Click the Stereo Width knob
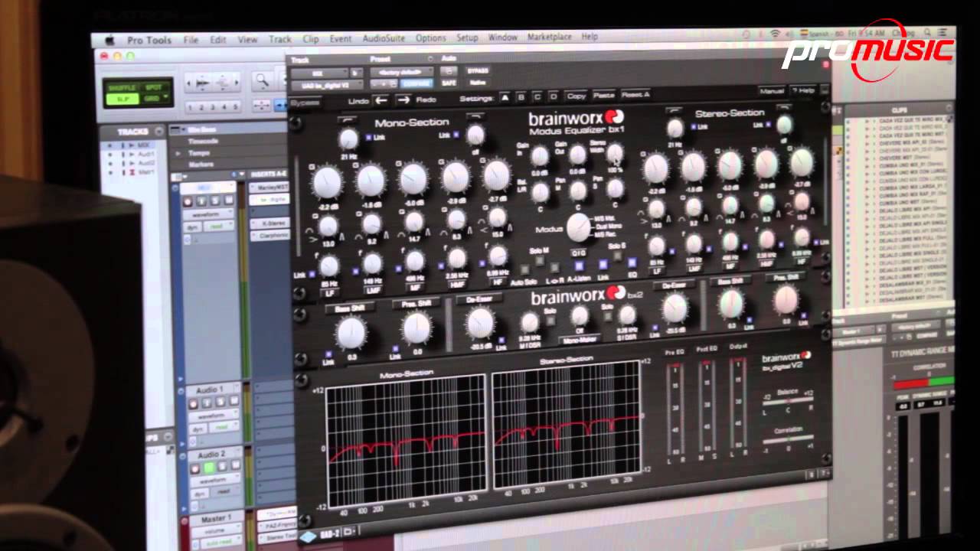The height and width of the screenshot is (551, 980). click(615, 153)
